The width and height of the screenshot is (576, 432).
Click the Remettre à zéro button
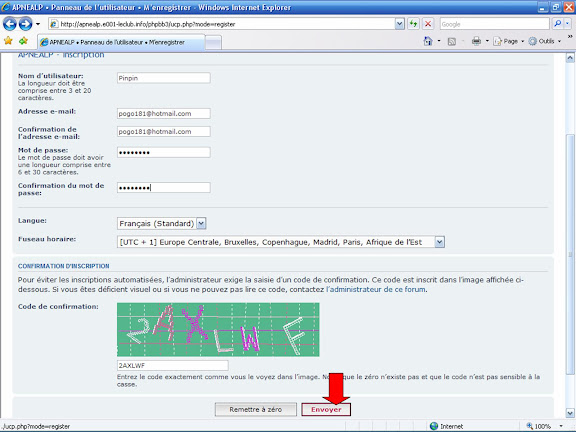pyautogui.click(x=256, y=410)
